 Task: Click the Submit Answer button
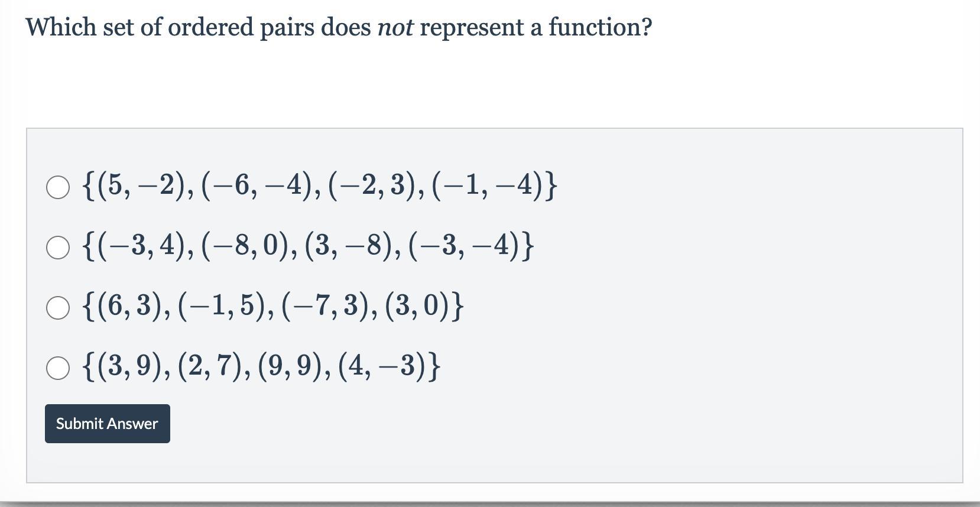click(108, 424)
